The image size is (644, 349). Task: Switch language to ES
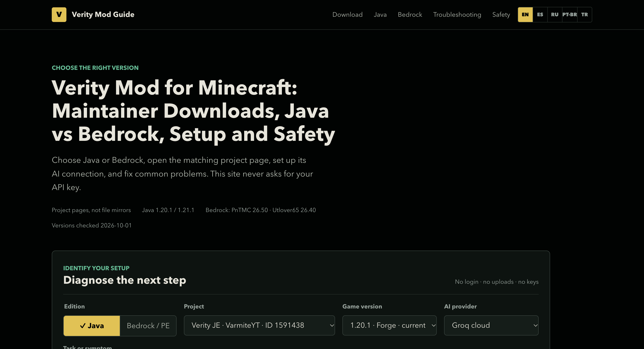(540, 14)
